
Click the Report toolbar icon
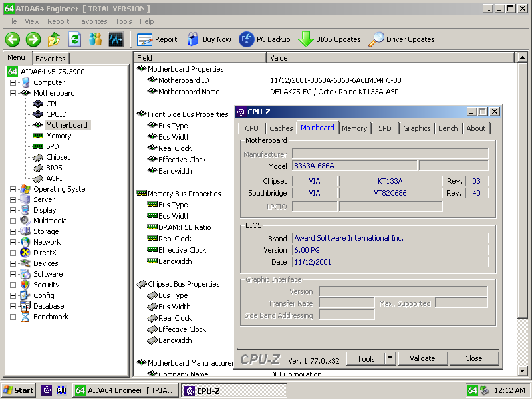[x=144, y=39]
